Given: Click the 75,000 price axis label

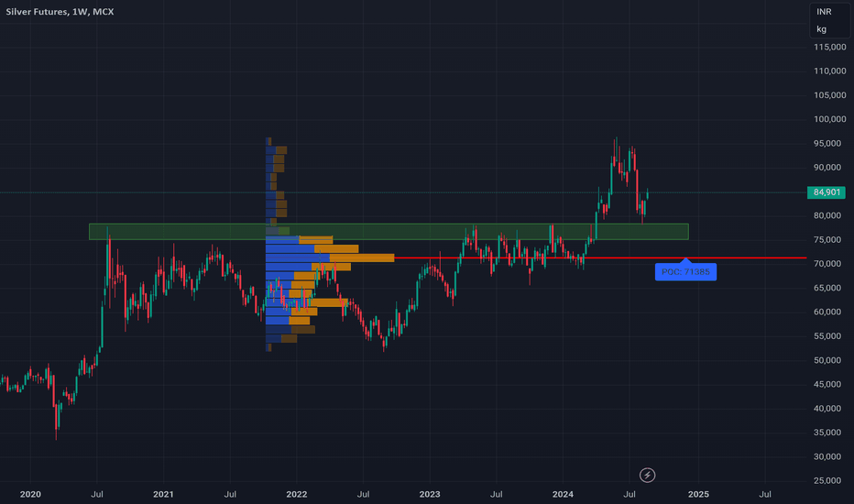Looking at the screenshot, I should click(x=827, y=240).
